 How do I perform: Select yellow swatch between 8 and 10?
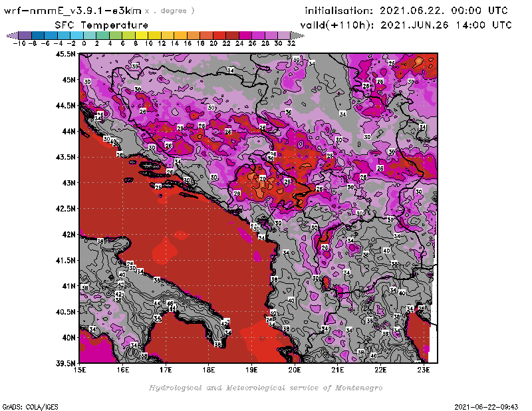pos(142,35)
